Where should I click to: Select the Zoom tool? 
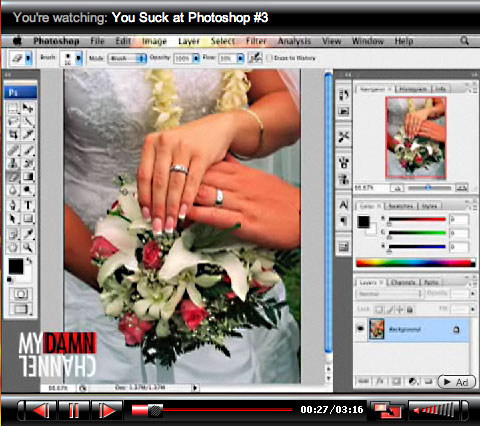28,247
